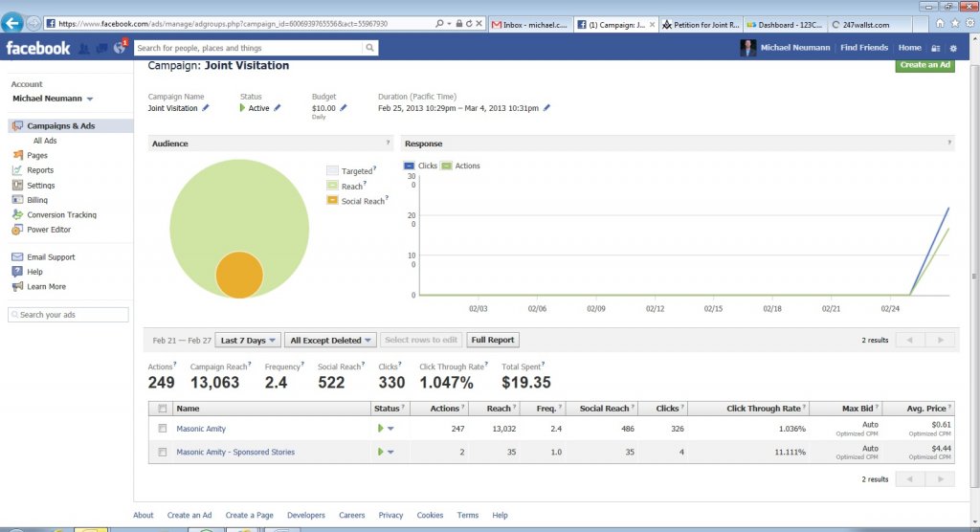Click the Targeted legend color swatch
This screenshot has width=980, height=532.
[332, 170]
